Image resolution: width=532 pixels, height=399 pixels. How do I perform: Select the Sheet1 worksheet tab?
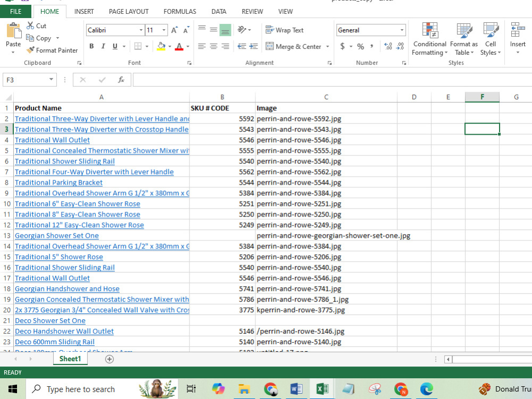point(70,359)
